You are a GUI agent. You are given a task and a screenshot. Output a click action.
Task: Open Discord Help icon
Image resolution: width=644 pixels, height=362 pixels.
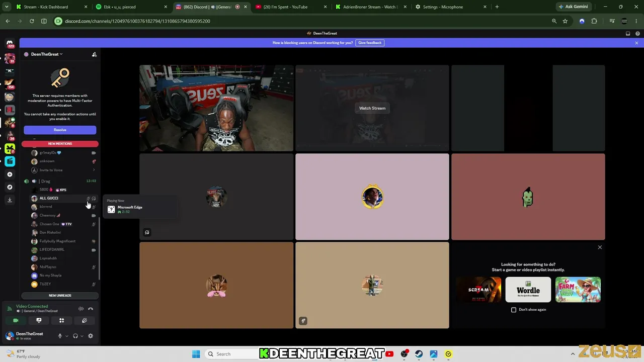[637, 34]
